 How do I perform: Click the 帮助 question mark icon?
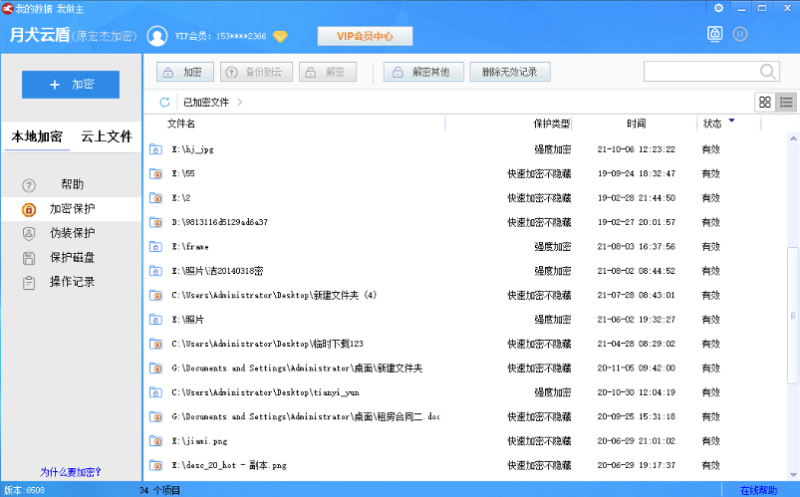(x=29, y=185)
